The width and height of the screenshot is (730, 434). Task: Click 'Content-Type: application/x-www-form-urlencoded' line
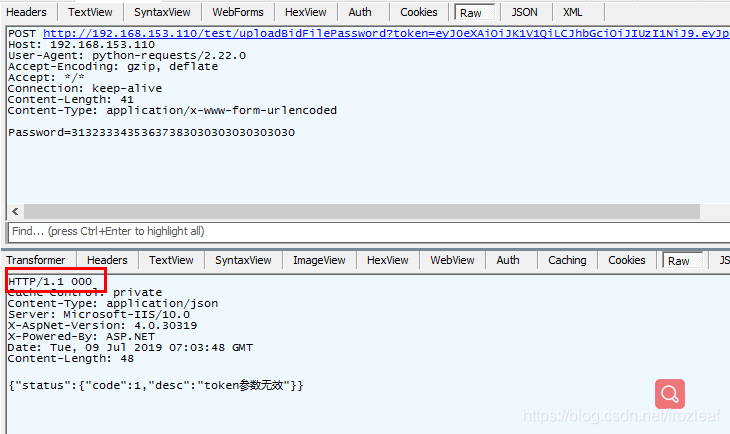pos(172,111)
